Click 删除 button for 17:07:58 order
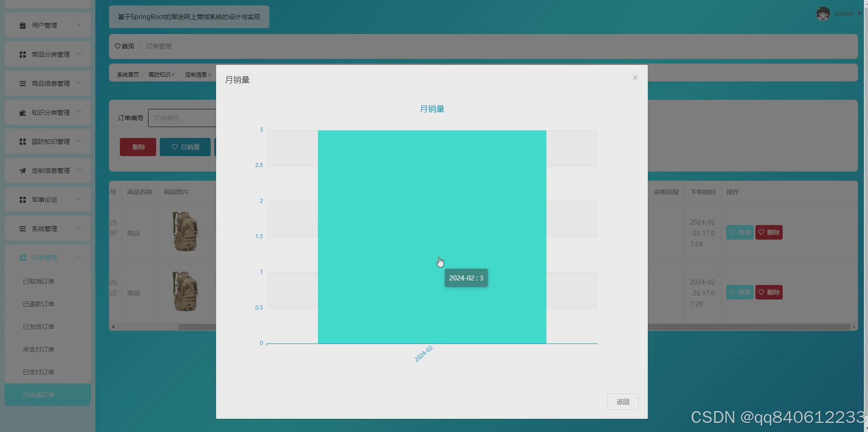868x432 pixels. click(x=769, y=232)
